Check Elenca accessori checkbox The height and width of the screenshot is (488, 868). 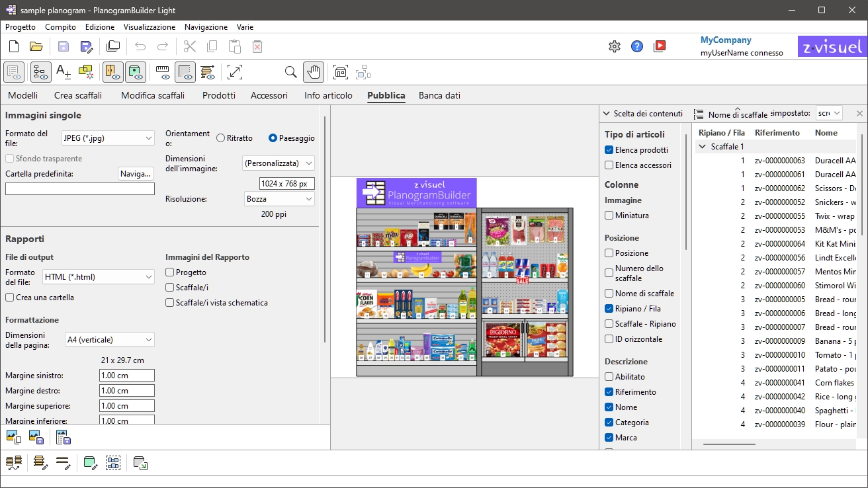click(x=609, y=165)
